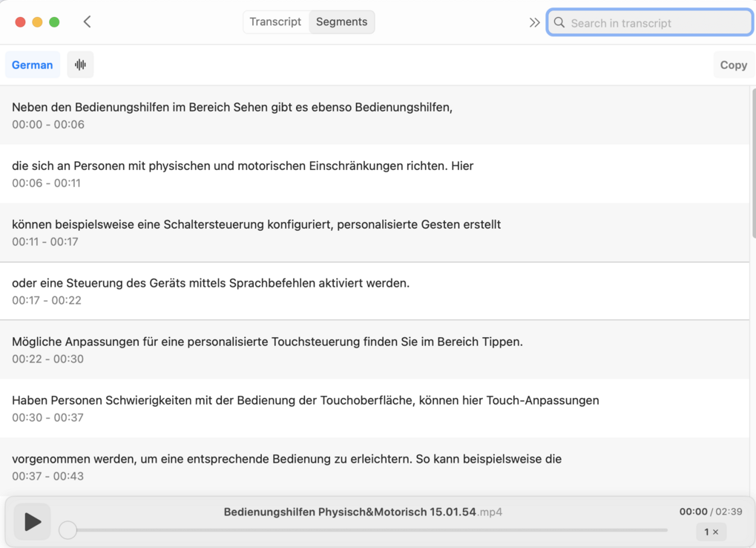
Task: Maximize the window with the green button
Action: pos(54,22)
